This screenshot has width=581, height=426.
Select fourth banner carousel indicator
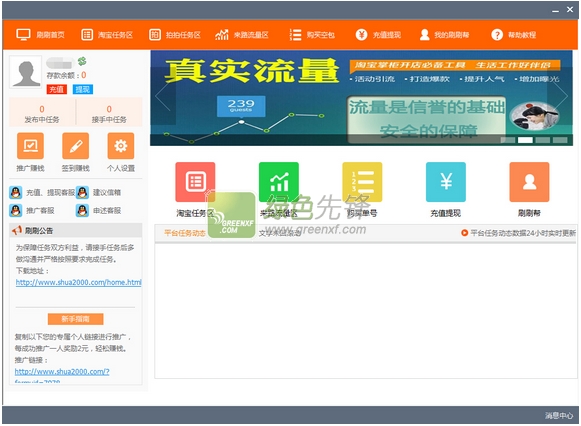tap(560, 140)
